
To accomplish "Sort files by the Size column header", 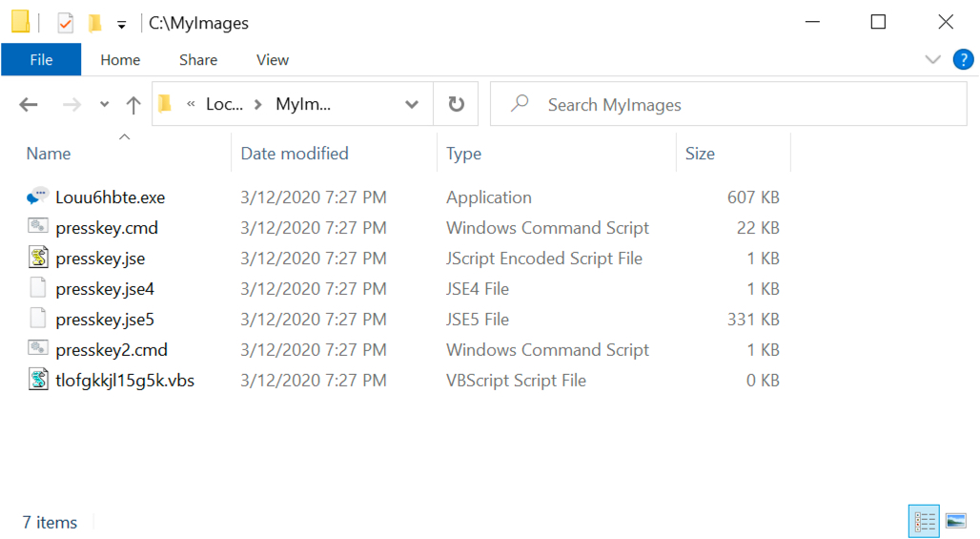I will (700, 154).
